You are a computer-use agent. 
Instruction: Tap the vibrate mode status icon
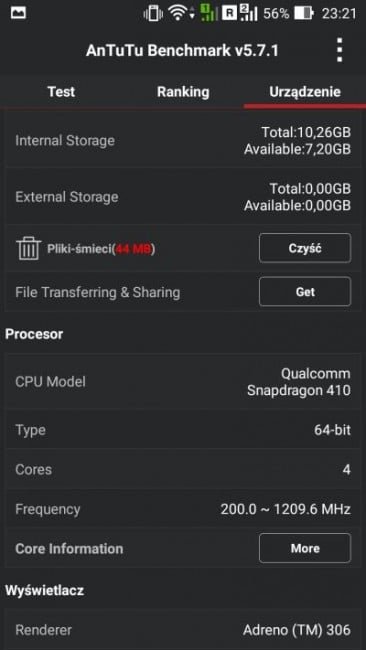point(153,14)
